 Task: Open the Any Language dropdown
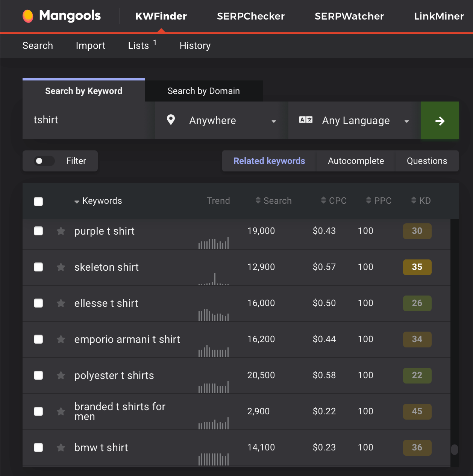(x=355, y=120)
